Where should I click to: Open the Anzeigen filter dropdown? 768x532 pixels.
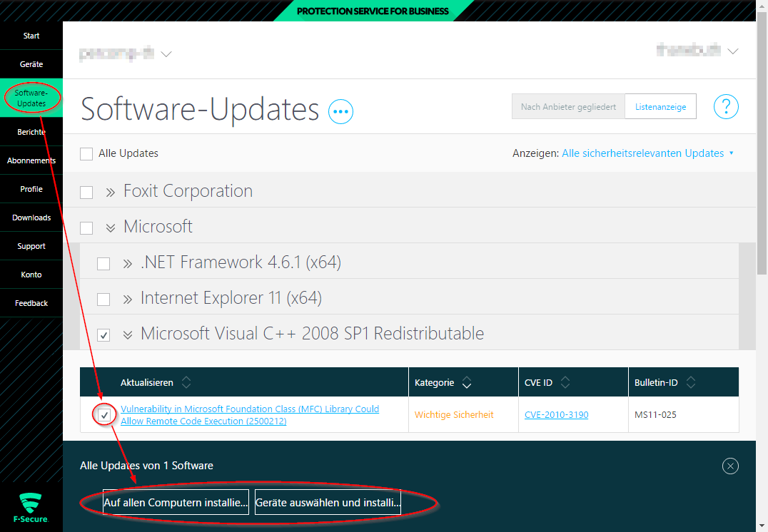[x=647, y=153]
